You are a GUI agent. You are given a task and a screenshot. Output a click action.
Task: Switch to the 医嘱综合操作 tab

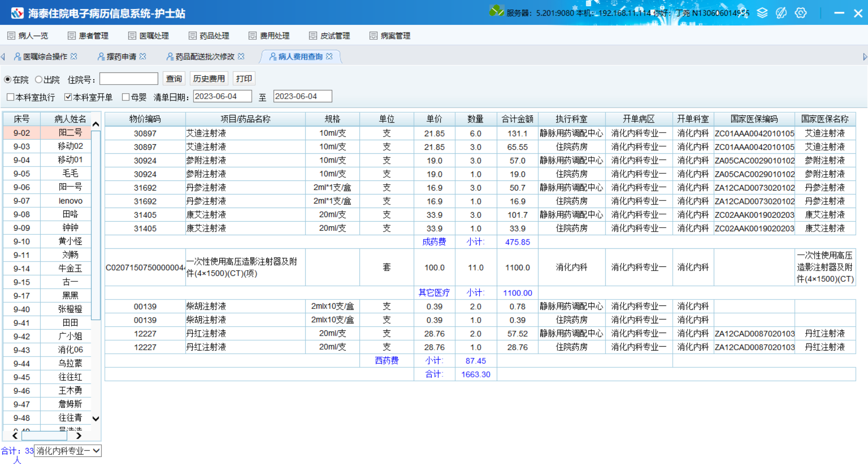[45, 57]
